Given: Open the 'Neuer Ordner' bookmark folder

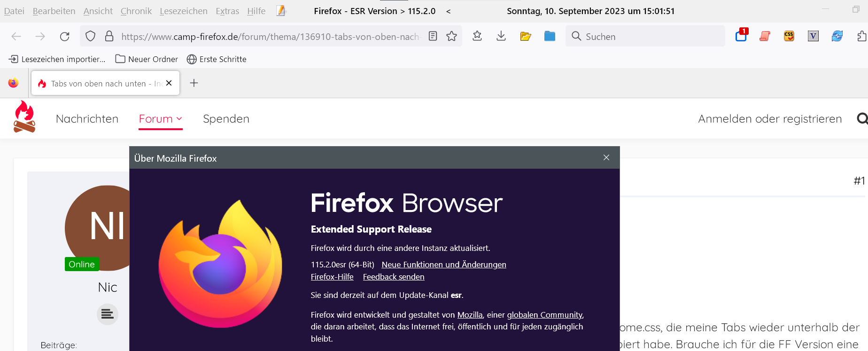Looking at the screenshot, I should pos(147,59).
